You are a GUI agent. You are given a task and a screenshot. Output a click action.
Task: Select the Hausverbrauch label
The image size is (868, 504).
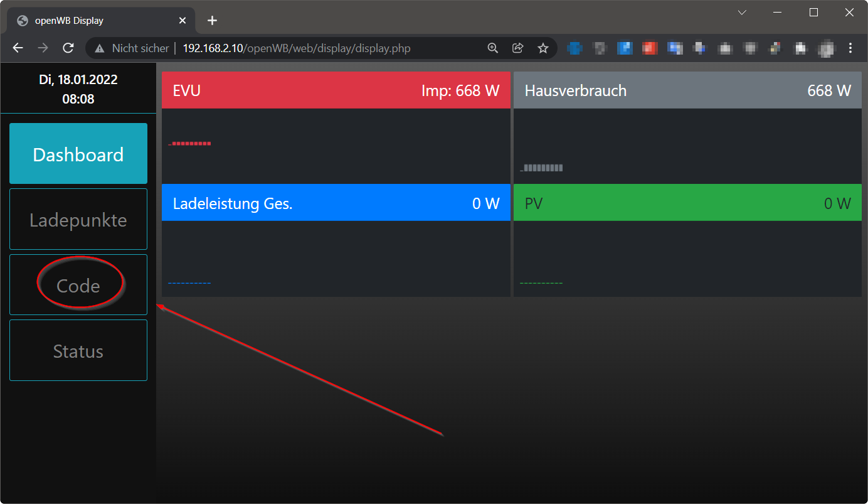(576, 90)
